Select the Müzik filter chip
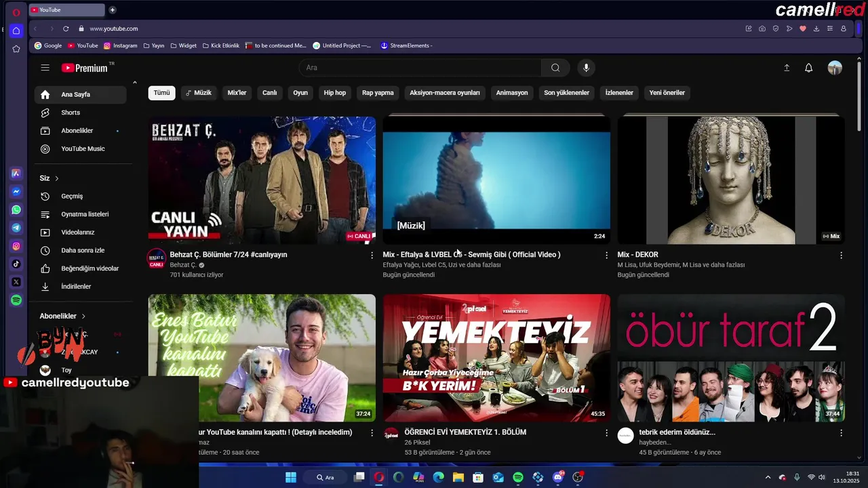The image size is (868, 488). [199, 93]
